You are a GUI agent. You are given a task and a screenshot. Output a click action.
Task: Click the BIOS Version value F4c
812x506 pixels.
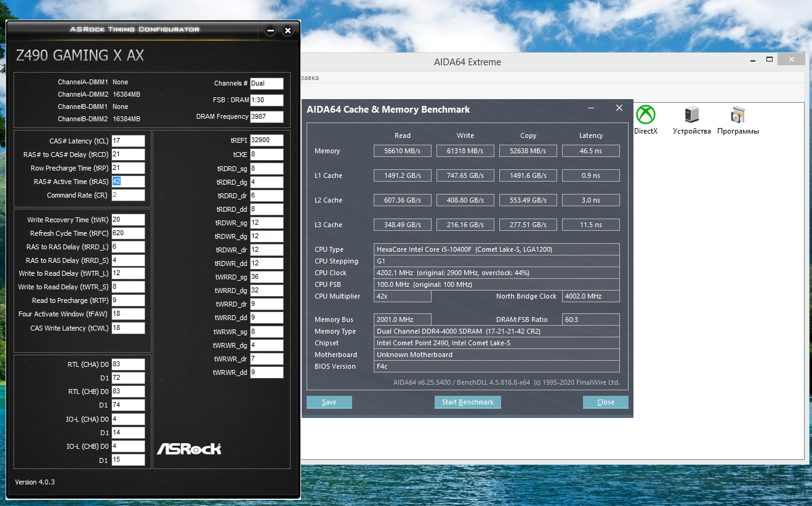[497, 366]
